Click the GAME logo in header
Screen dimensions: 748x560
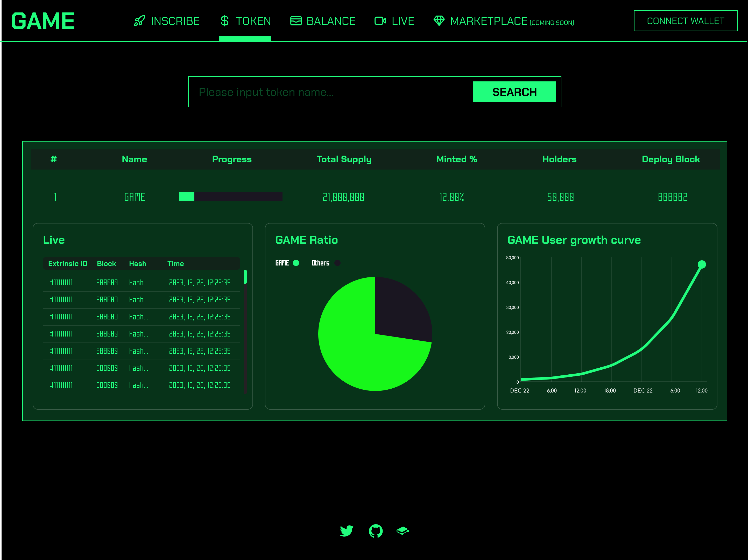(43, 21)
